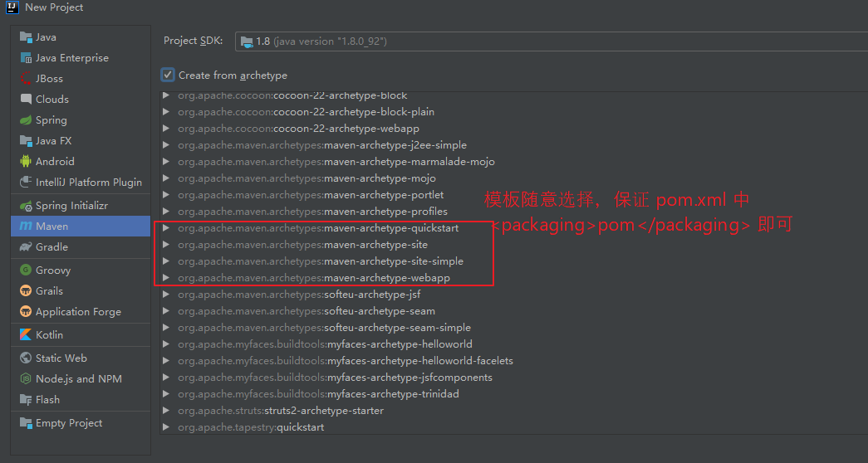The height and width of the screenshot is (463, 868).
Task: Click the Clouds project type label
Action: 52,99
